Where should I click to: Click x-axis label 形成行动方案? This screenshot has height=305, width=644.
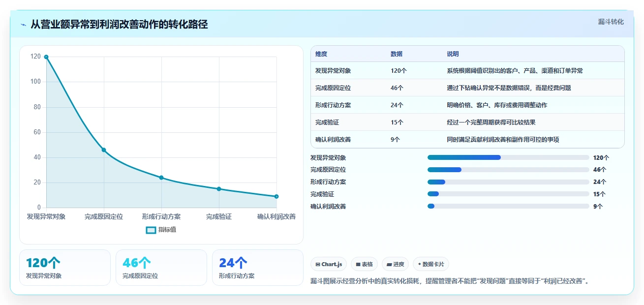click(x=161, y=216)
